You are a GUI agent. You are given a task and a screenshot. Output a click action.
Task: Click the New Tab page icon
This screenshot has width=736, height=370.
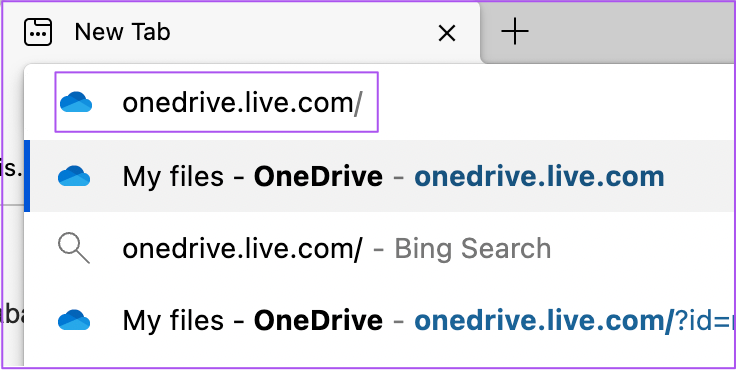point(38,32)
